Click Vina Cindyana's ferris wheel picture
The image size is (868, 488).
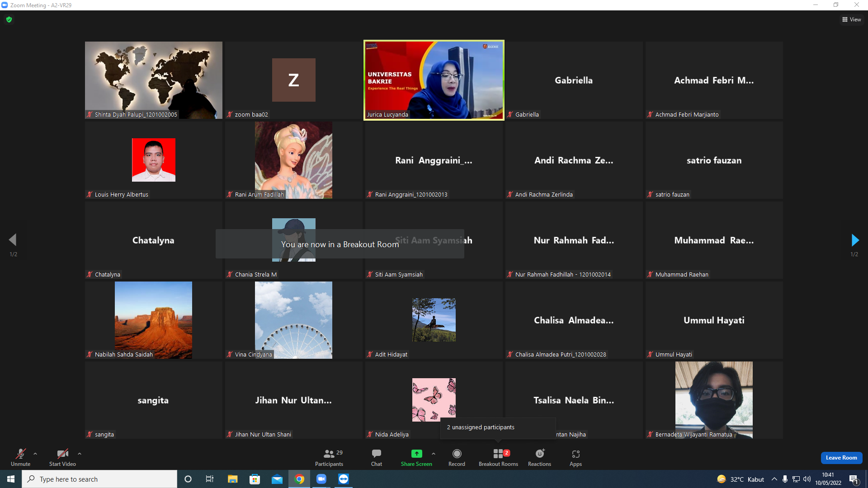294,320
